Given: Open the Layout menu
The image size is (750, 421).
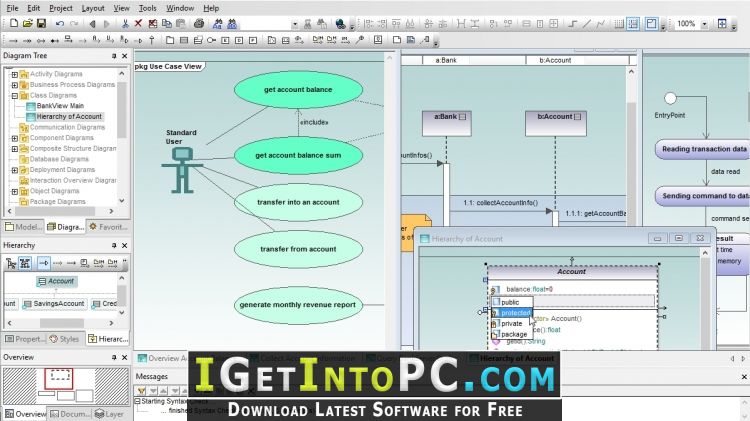Looking at the screenshot, I should click(93, 8).
